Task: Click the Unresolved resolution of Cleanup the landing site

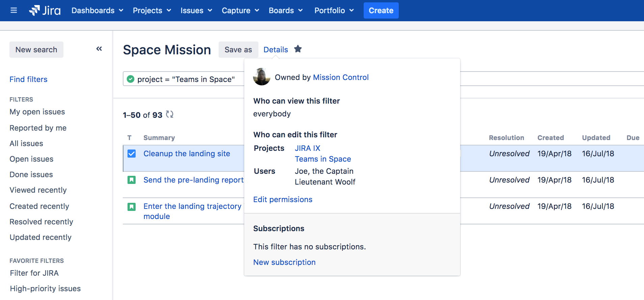Action: pyautogui.click(x=509, y=154)
